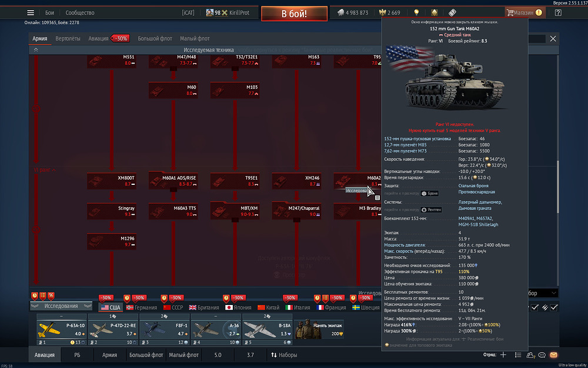Select the M1296 vehicle card
588x368 pixels.
pos(111,241)
